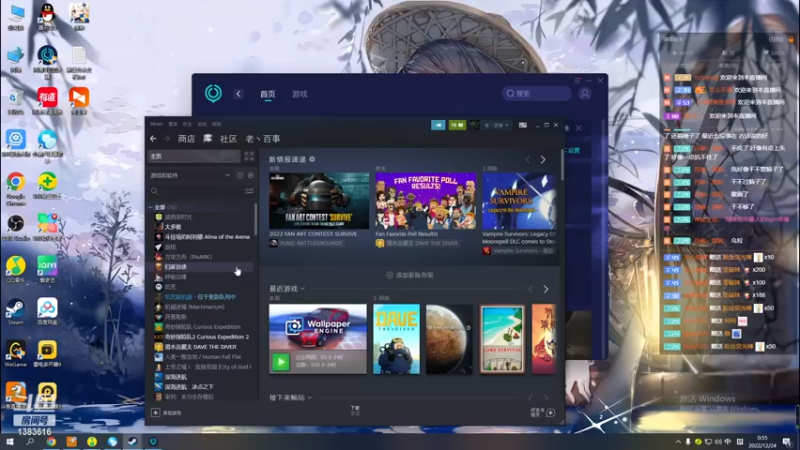Image resolution: width=800 pixels, height=450 pixels.
Task: Open the Dave the Diver game cover
Action: [x=396, y=339]
